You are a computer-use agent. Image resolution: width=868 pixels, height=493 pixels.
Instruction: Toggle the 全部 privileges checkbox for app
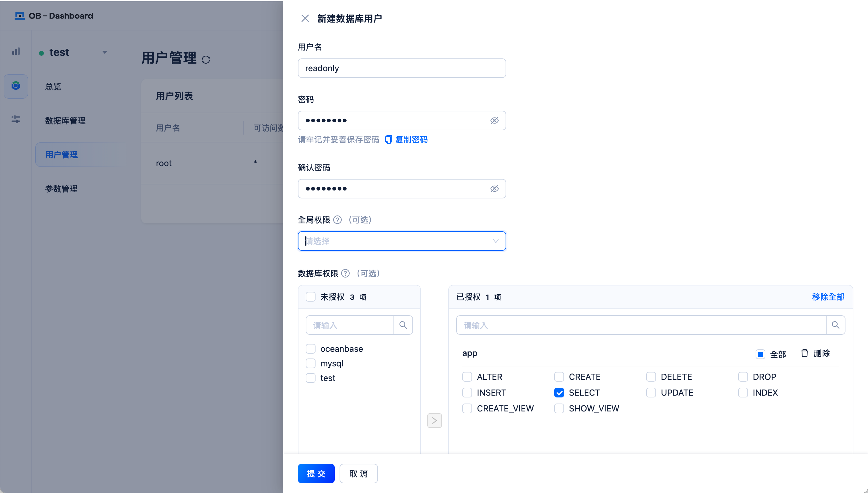(x=760, y=354)
